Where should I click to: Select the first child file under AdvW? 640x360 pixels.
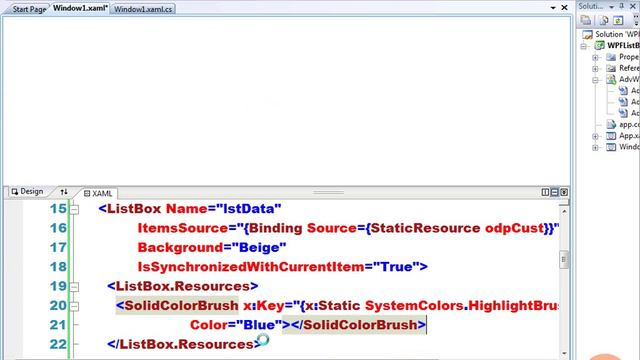coord(629,91)
